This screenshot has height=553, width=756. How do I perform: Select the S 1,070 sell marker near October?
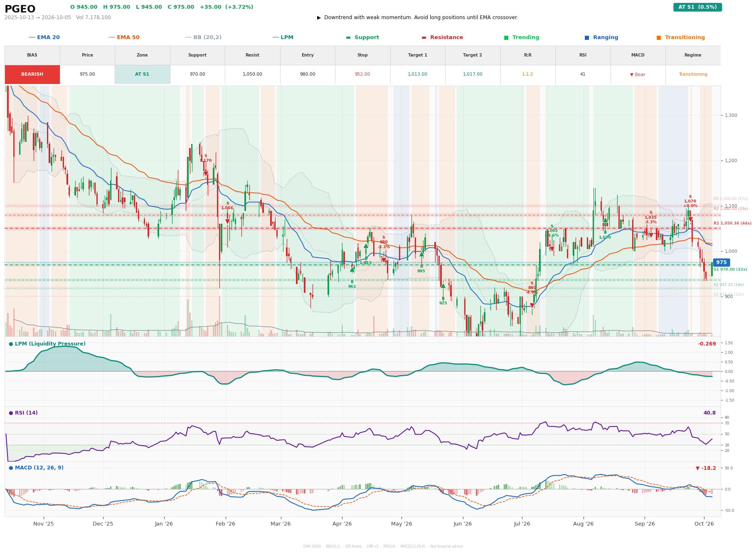(x=690, y=219)
